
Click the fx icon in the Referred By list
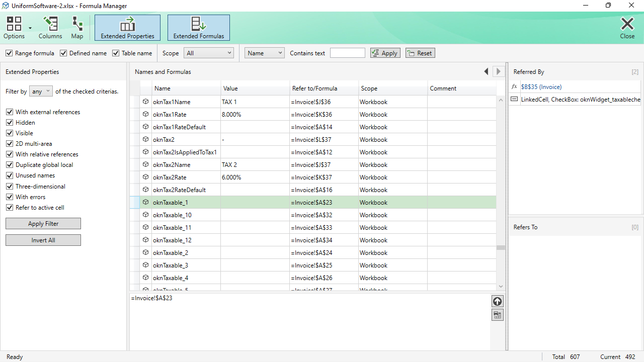(x=514, y=86)
